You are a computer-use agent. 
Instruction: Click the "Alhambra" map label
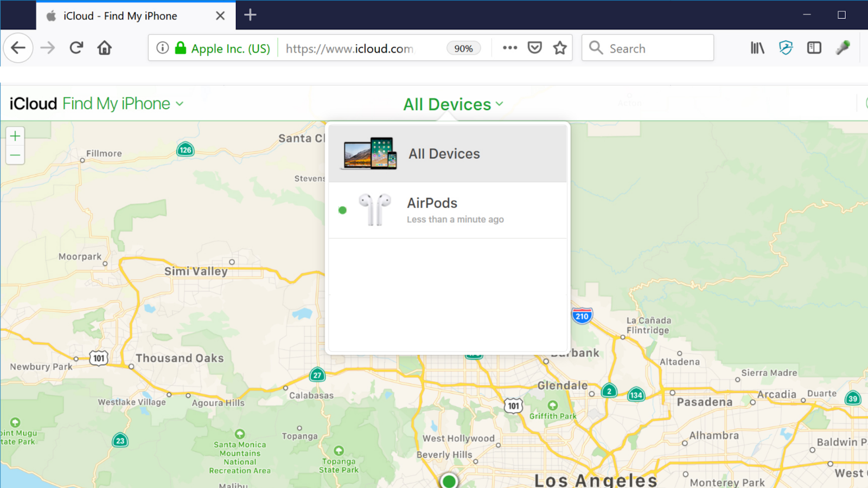pyautogui.click(x=714, y=435)
